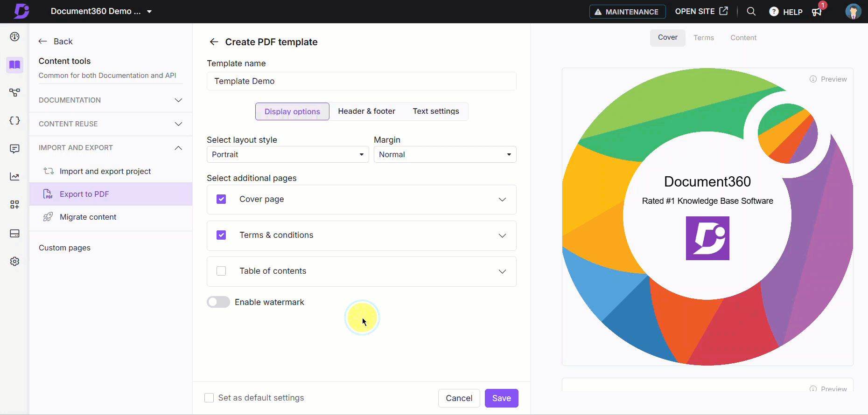Screen dimensions: 868x415
Task: Switch to the Display options tab
Action: click(292, 111)
